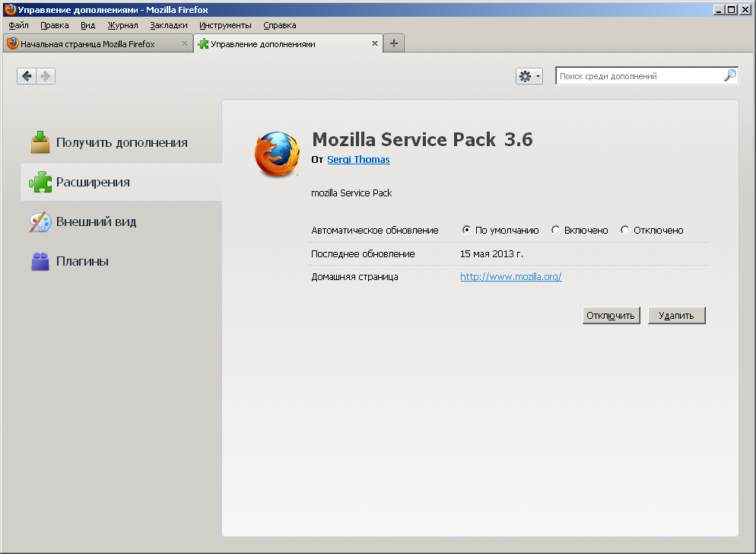Open the gear tools dropdown
This screenshot has width=756, height=554.
[x=529, y=76]
